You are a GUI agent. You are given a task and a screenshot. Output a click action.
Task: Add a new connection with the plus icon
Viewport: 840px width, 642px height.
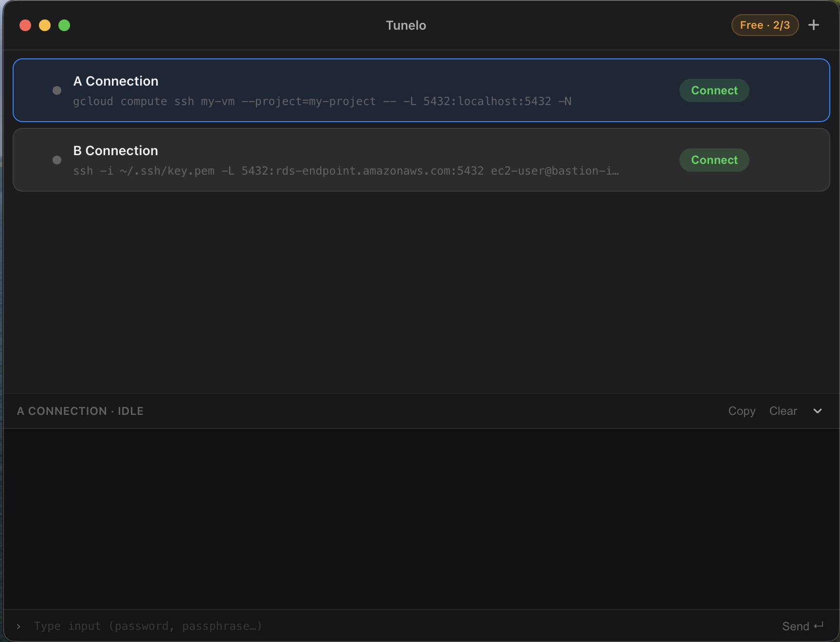(814, 25)
